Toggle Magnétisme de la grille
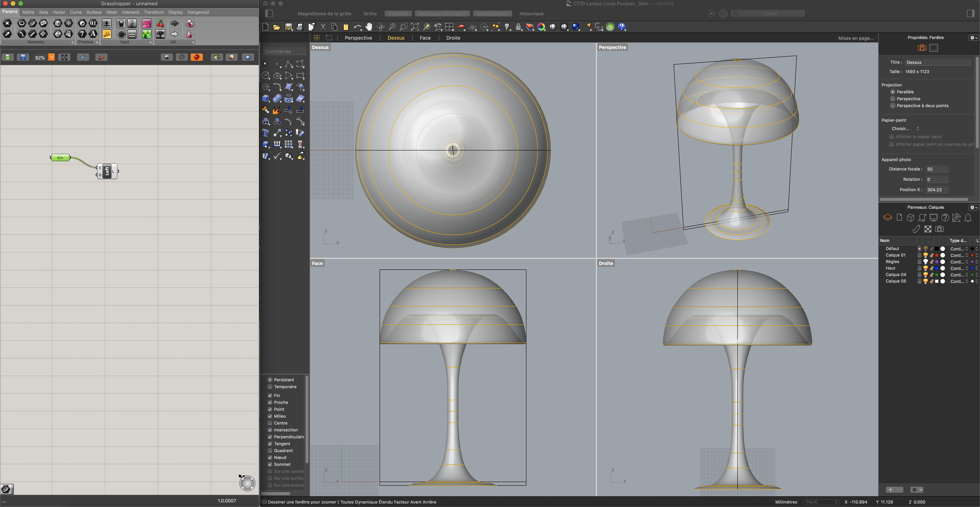Screen dimensions: 980x507 tap(324, 14)
